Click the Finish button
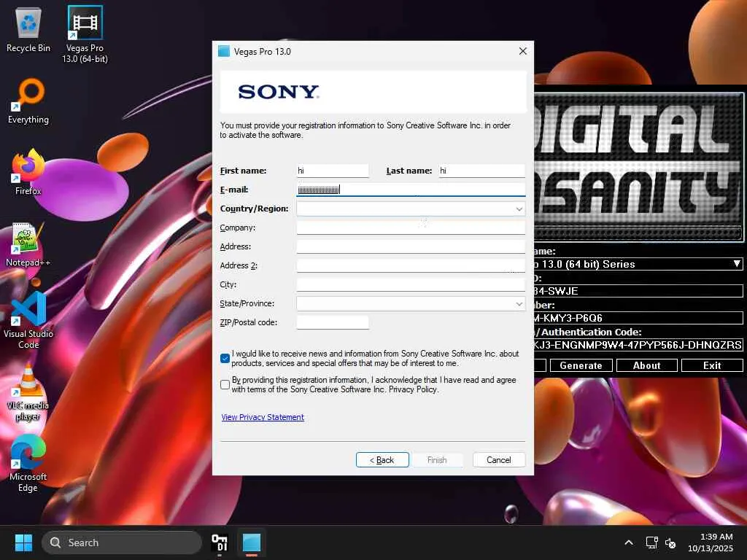The height and width of the screenshot is (560, 747). (x=437, y=459)
